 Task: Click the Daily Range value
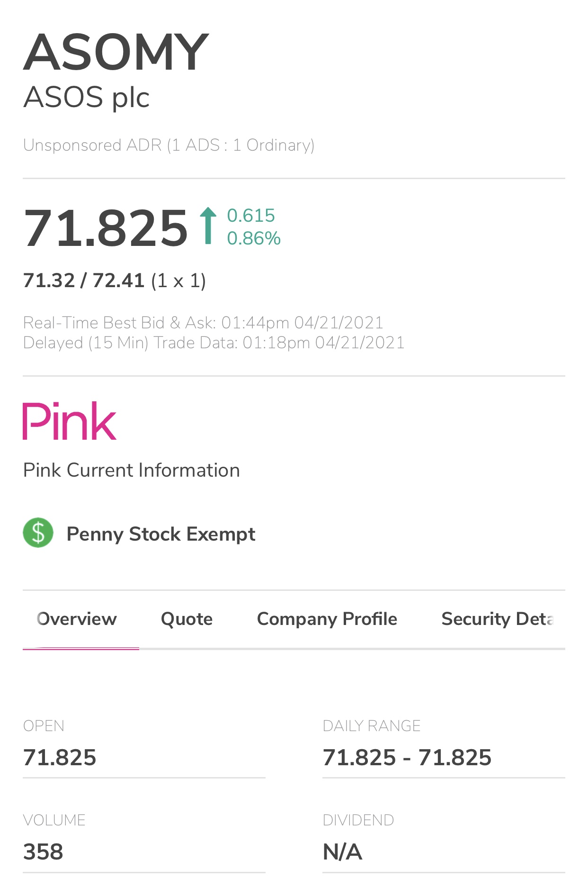407,757
